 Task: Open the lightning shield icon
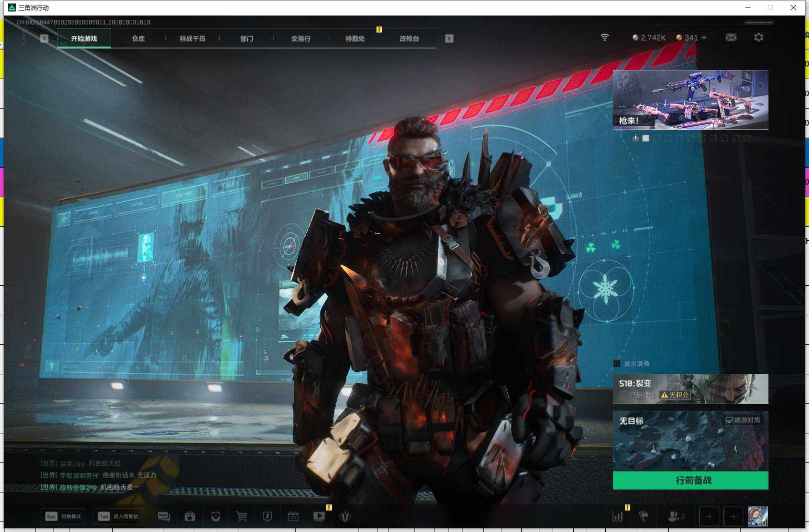click(267, 516)
